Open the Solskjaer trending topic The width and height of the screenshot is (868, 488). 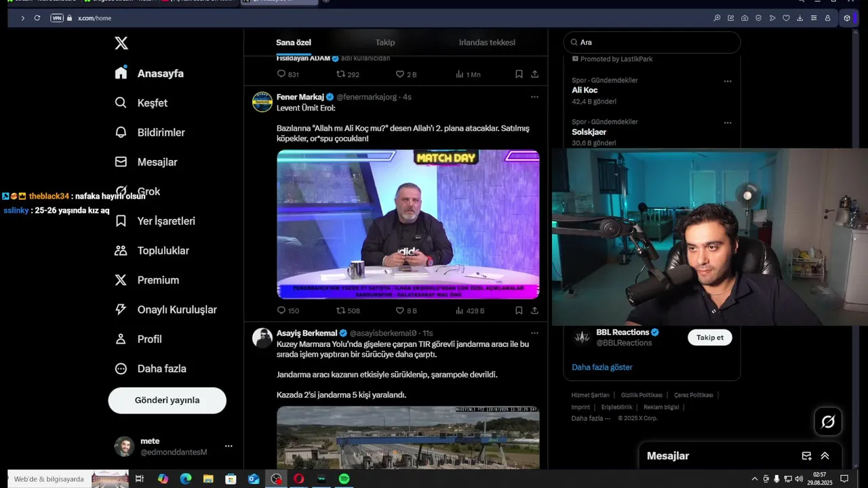coord(589,132)
